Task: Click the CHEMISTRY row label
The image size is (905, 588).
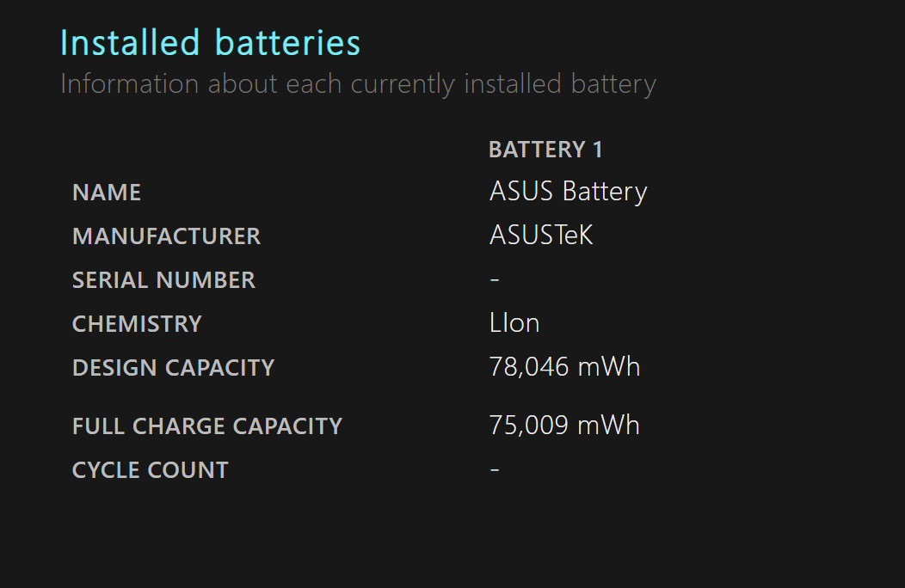Action: click(x=138, y=324)
